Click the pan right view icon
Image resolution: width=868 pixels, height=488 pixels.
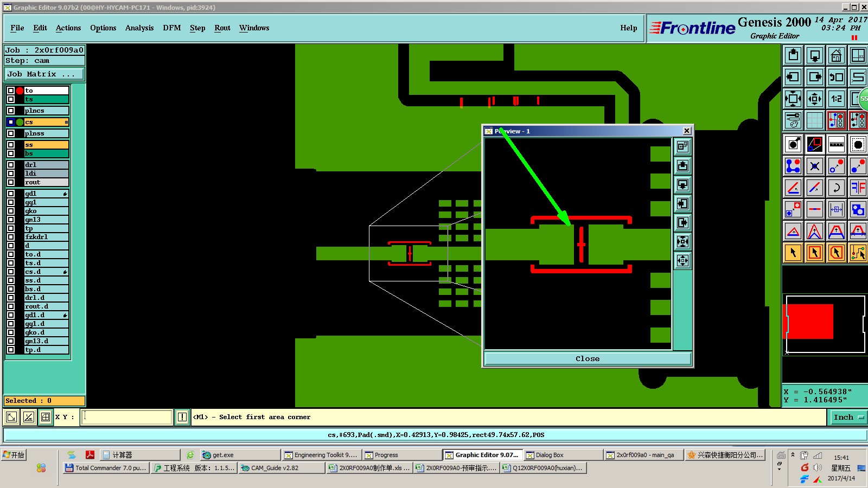point(815,77)
